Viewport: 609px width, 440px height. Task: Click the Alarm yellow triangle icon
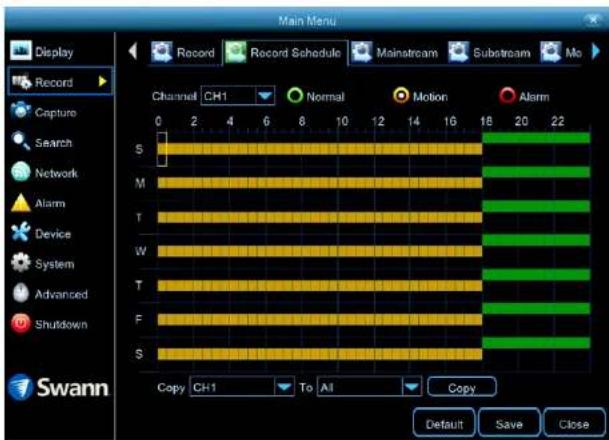[21, 203]
